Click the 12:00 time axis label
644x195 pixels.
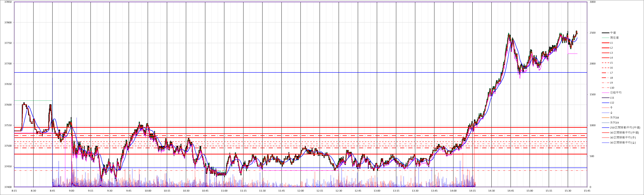pos(300,191)
